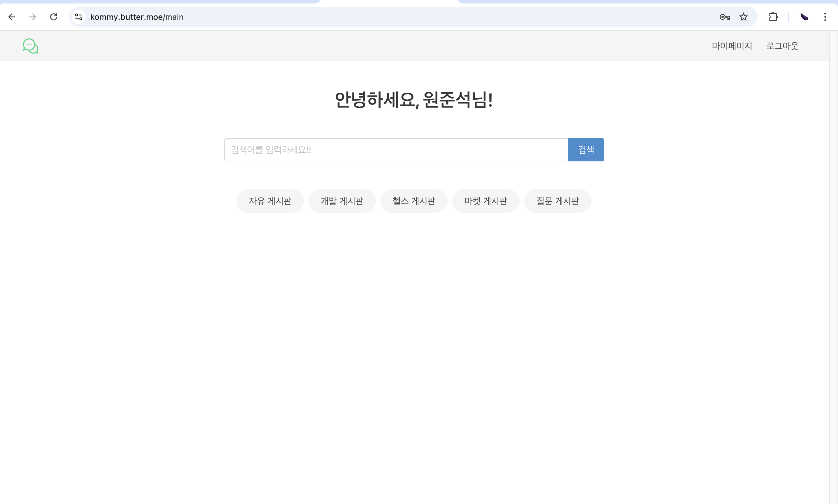The height and width of the screenshot is (504, 838).
Task: Click the eggplant profile avatar
Action: (804, 17)
